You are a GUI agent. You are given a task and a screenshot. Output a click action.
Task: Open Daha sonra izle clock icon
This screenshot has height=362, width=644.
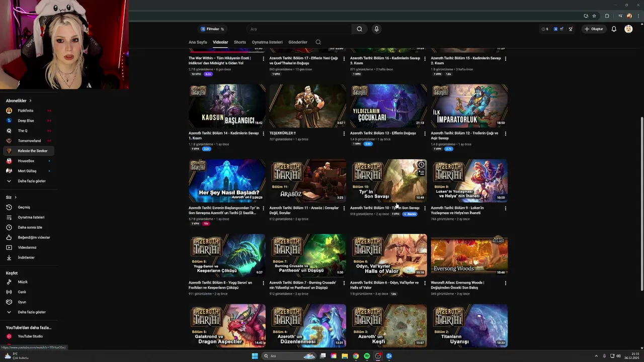9,227
